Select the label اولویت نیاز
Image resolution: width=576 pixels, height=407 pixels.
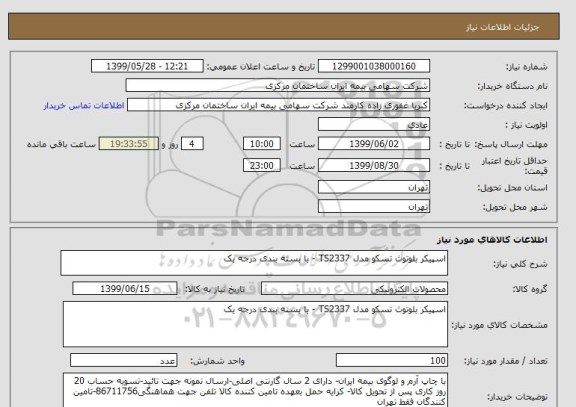(x=526, y=125)
